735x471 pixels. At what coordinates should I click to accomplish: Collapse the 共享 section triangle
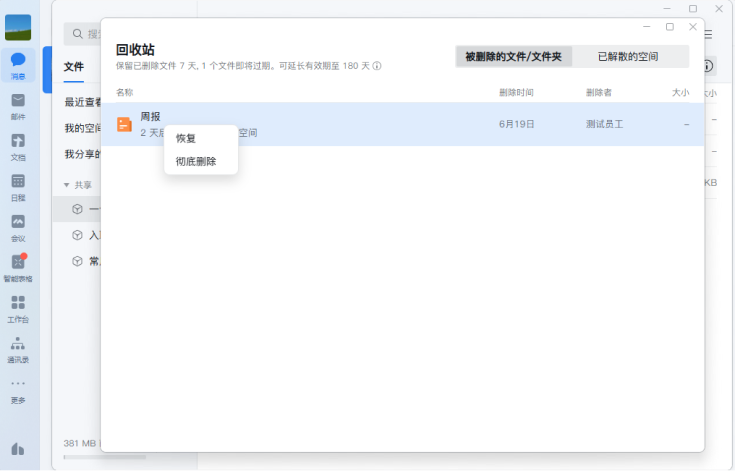[x=67, y=185]
